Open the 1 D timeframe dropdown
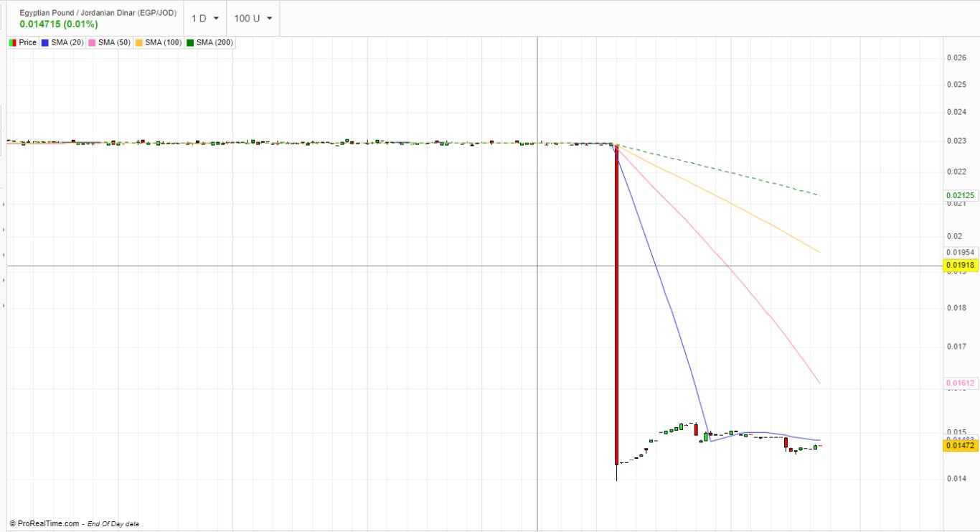This screenshot has height=532, width=980. click(x=205, y=18)
